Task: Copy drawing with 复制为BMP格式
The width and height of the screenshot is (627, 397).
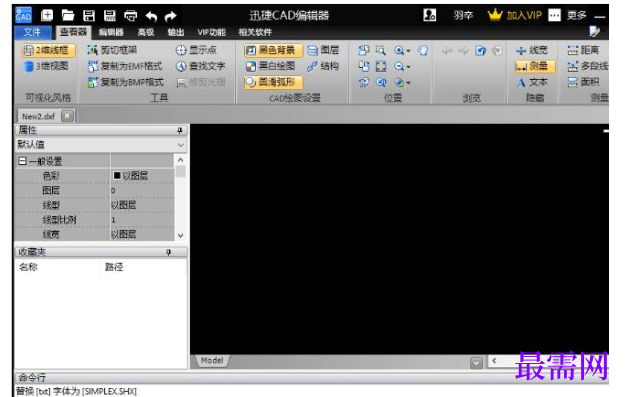Action: [x=126, y=82]
